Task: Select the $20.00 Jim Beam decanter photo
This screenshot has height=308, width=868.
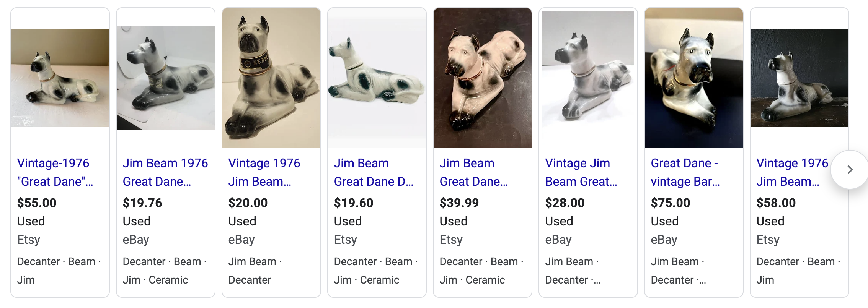Action: 271,78
